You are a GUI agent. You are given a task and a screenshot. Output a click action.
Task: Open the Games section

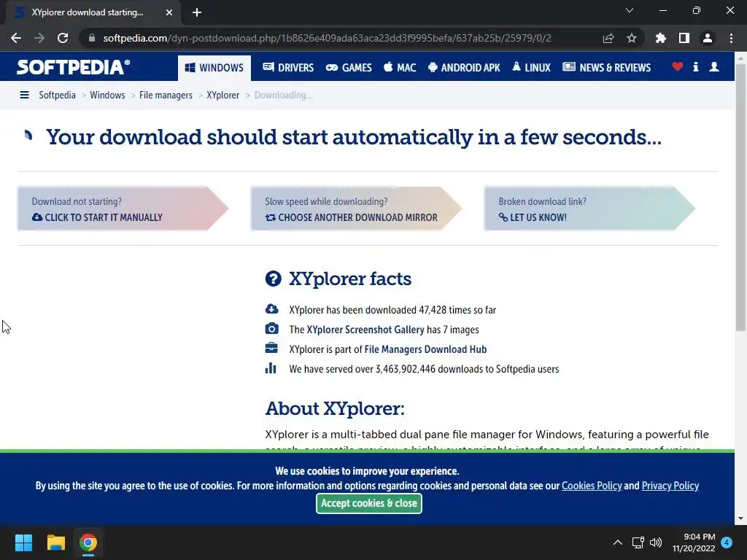pos(349,68)
